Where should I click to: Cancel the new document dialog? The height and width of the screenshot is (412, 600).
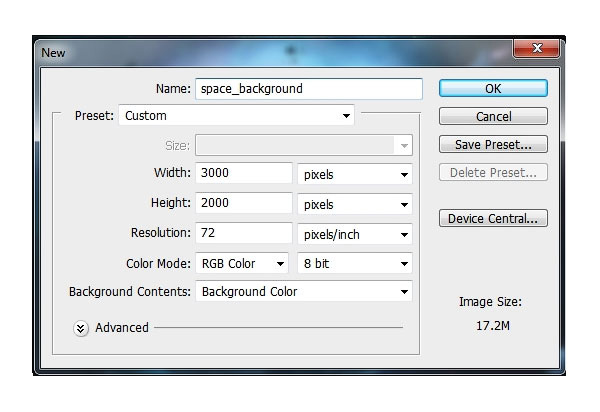(x=493, y=116)
